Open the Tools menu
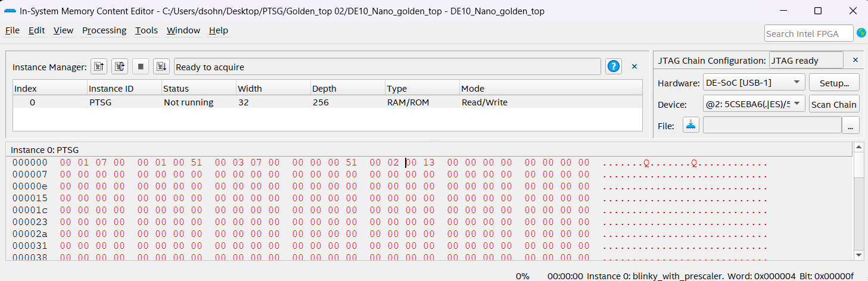 pos(147,30)
